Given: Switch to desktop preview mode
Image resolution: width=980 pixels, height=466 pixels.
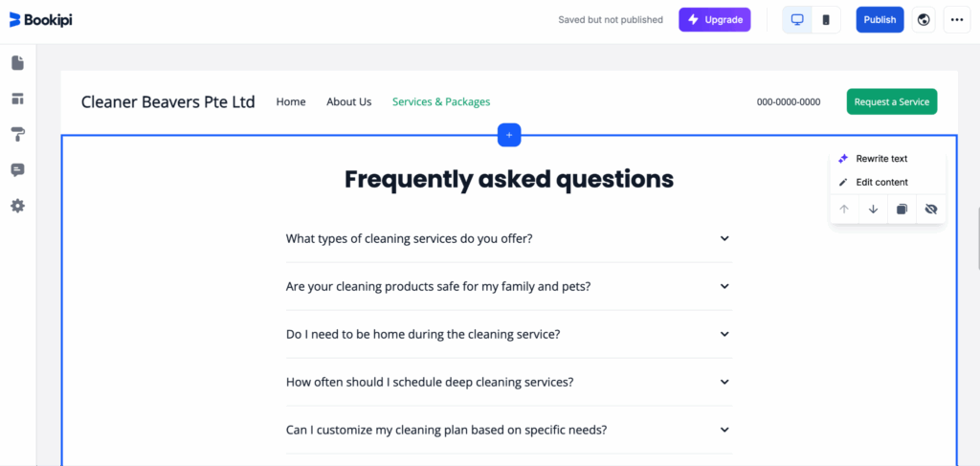Looking at the screenshot, I should click(797, 20).
